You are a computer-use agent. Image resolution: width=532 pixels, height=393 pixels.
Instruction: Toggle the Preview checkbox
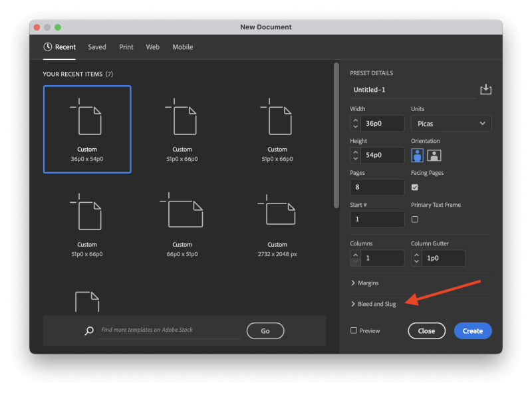click(354, 330)
